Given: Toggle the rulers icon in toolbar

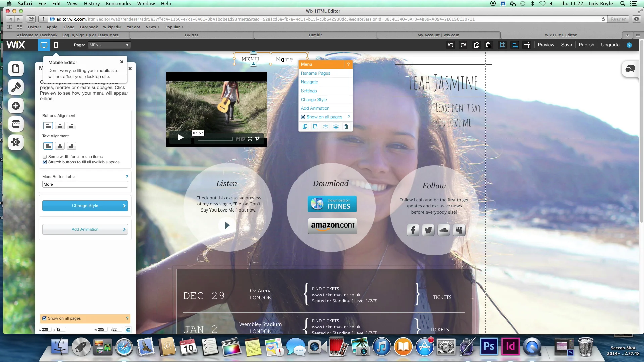Looking at the screenshot, I should click(x=527, y=45).
